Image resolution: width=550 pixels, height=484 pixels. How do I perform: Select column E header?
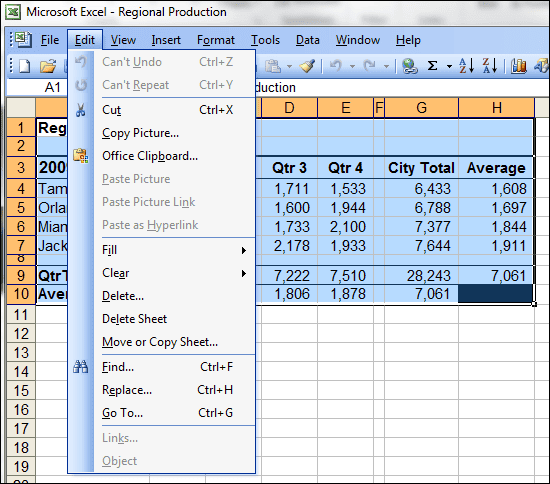[346, 108]
